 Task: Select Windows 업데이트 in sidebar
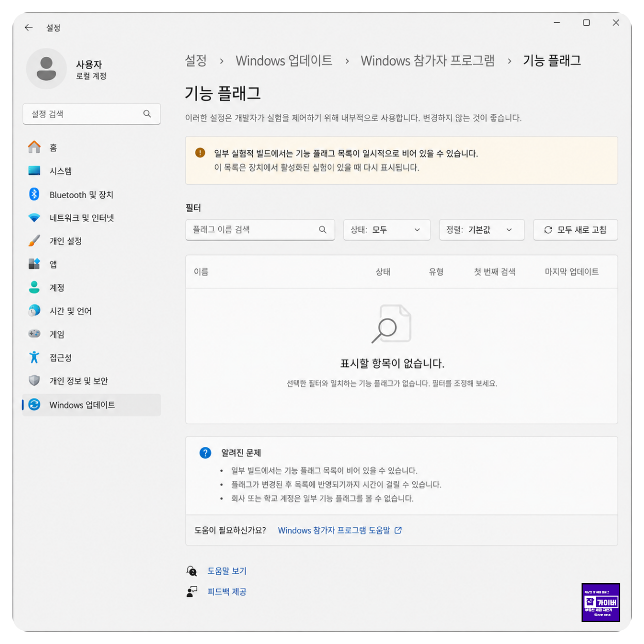pyautogui.click(x=92, y=405)
